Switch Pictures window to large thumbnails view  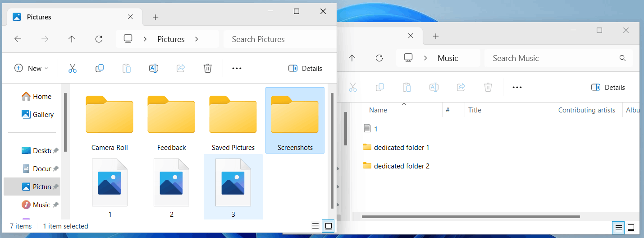329,226
